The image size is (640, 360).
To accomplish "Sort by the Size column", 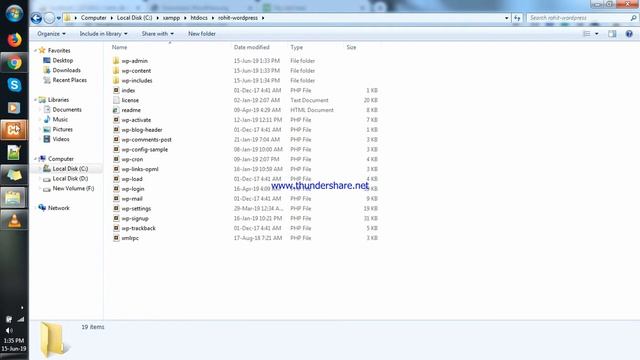I will tap(351, 47).
